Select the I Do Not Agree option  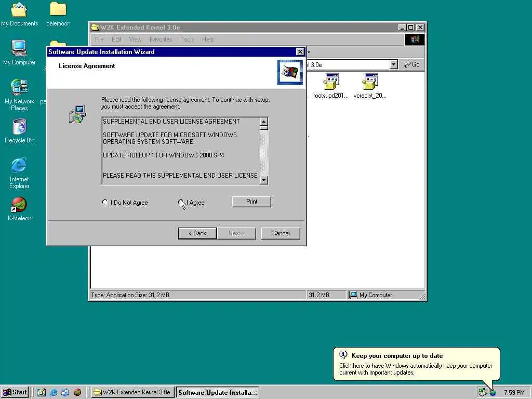[x=105, y=203]
